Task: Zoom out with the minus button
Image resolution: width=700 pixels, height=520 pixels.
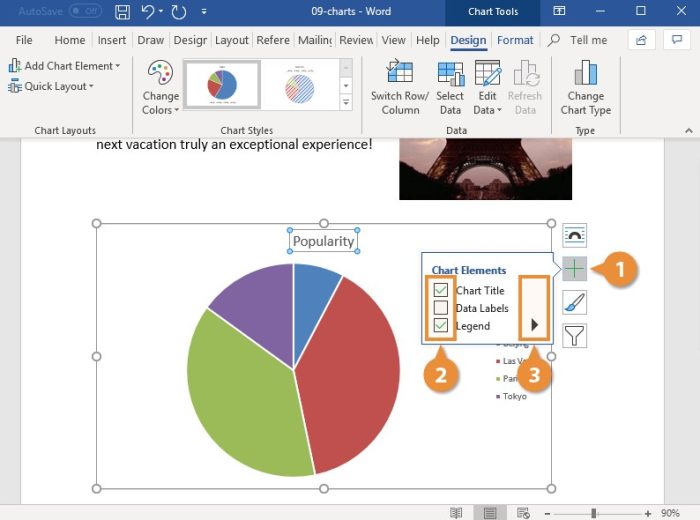Action: coord(547,514)
